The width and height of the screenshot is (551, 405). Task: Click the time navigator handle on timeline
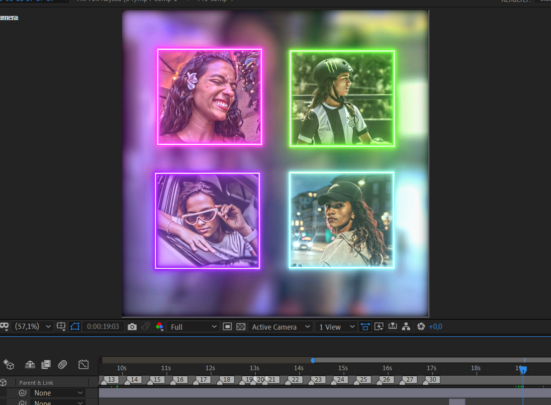(313, 360)
